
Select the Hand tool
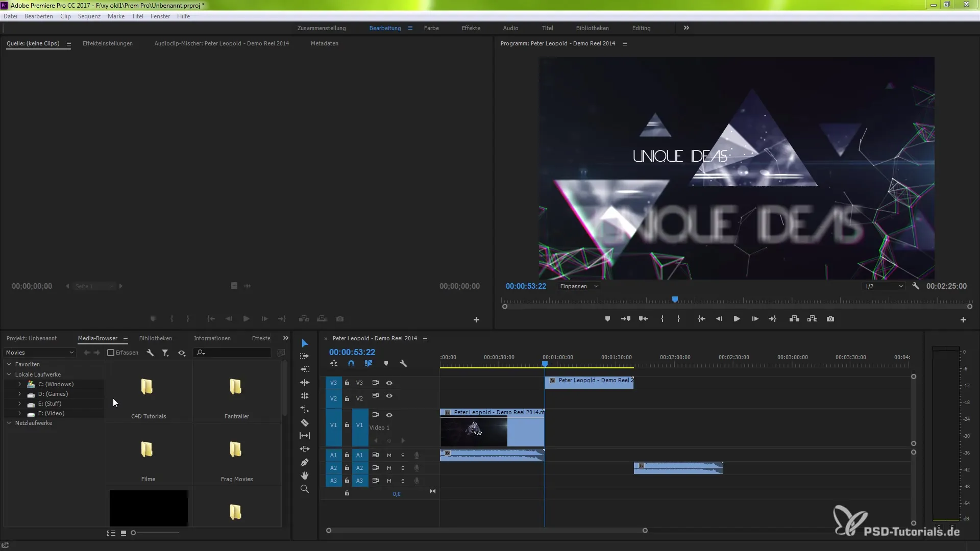305,475
